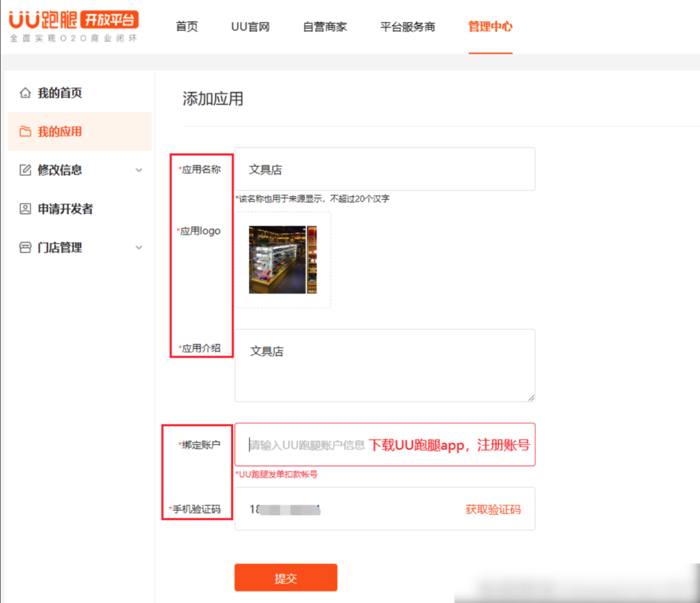This screenshot has height=603, width=700.
Task: Open the 下载UU跑腿app 注册账号 link
Action: point(449,444)
